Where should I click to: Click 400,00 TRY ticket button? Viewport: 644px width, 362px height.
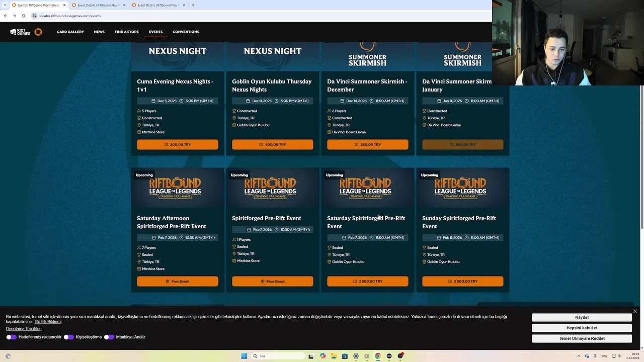[273, 144]
